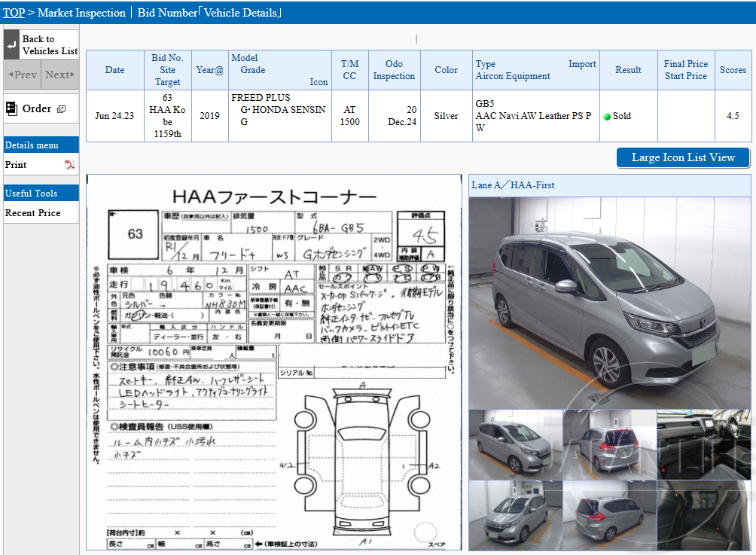
Task: Click the external window icon beside Order
Action: pyautogui.click(x=62, y=108)
